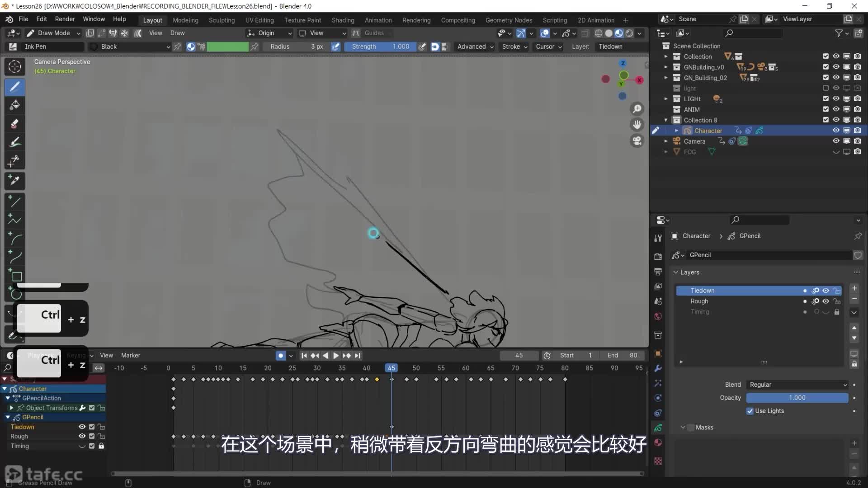Open the Advanced brush settings popover
This screenshot has width=868, height=488.
coord(475,47)
